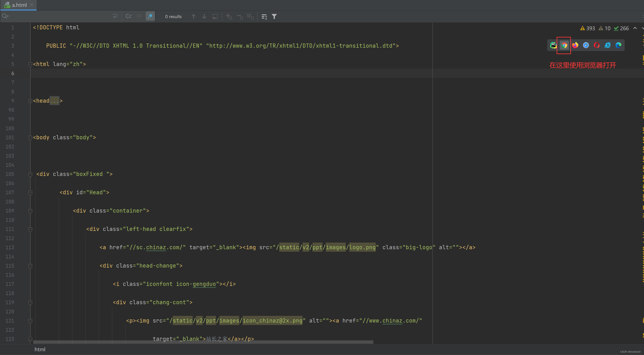Open page in Microsoft Edge
The width and height of the screenshot is (644, 355).
[x=618, y=45]
